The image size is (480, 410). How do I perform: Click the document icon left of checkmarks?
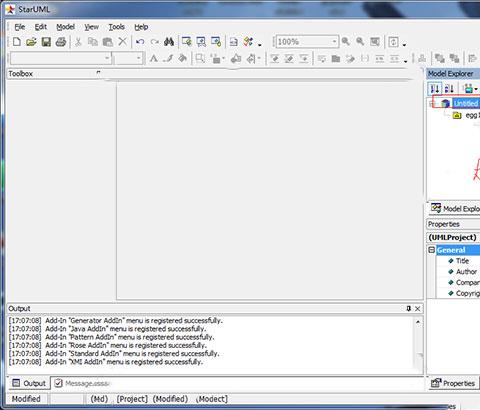(x=234, y=42)
